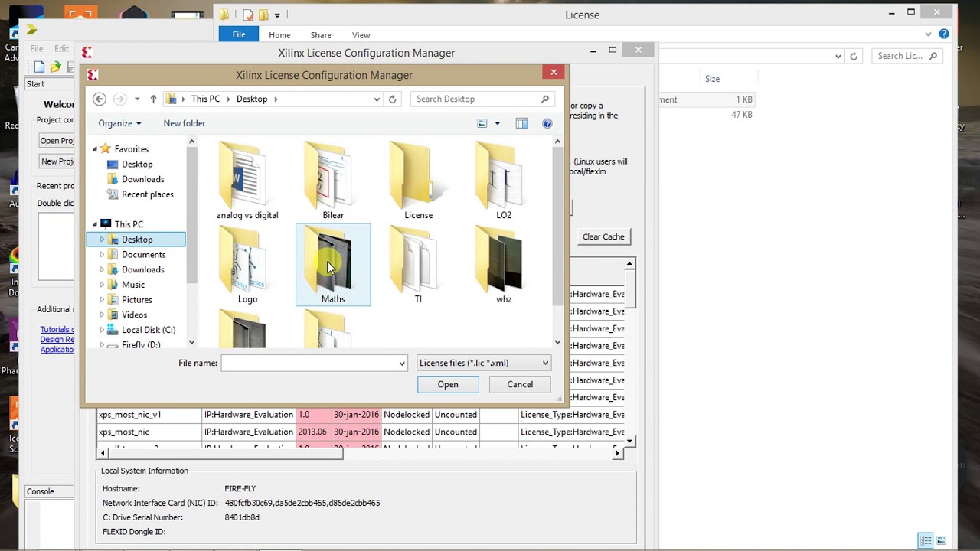Select Local Disk (C:) drive
Viewport: 980px width, 551px height.
tap(148, 330)
